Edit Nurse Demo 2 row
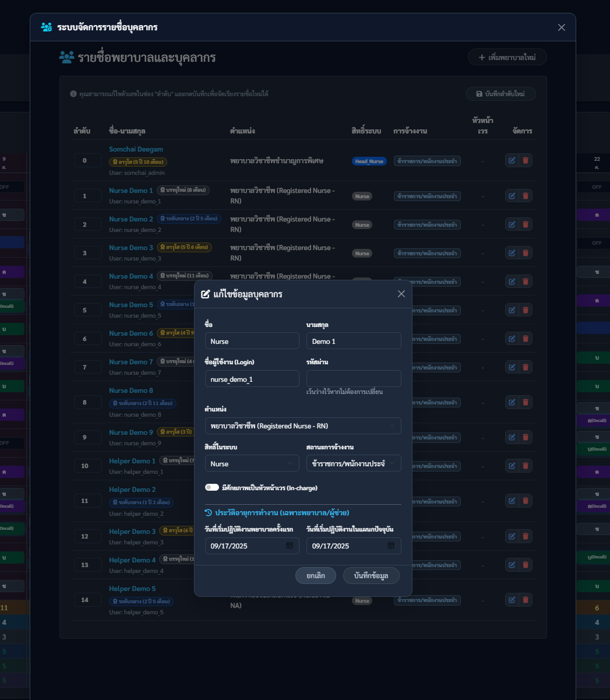This screenshot has width=610, height=700. click(512, 224)
